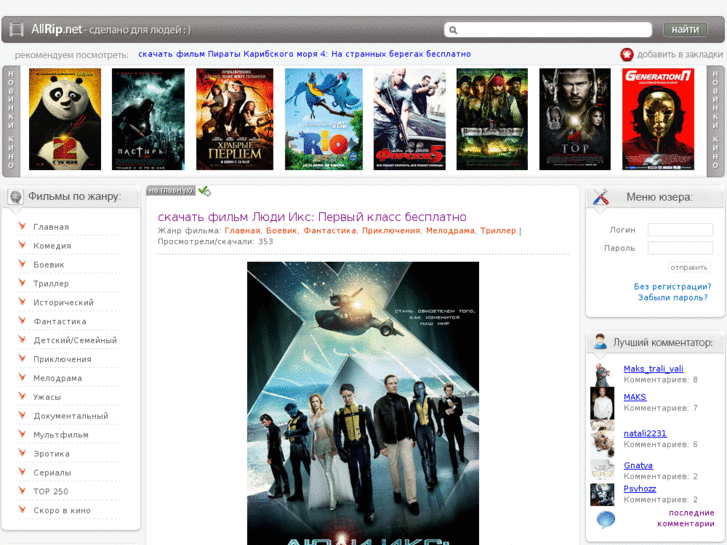
Task: Open the Люди Икс: Первый класс title link
Action: click(312, 217)
